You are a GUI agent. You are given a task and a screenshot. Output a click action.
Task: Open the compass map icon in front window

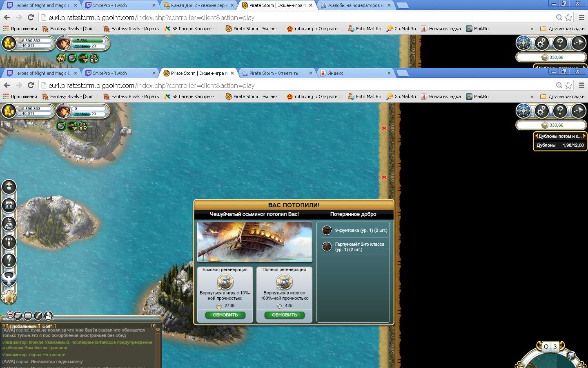(x=523, y=111)
